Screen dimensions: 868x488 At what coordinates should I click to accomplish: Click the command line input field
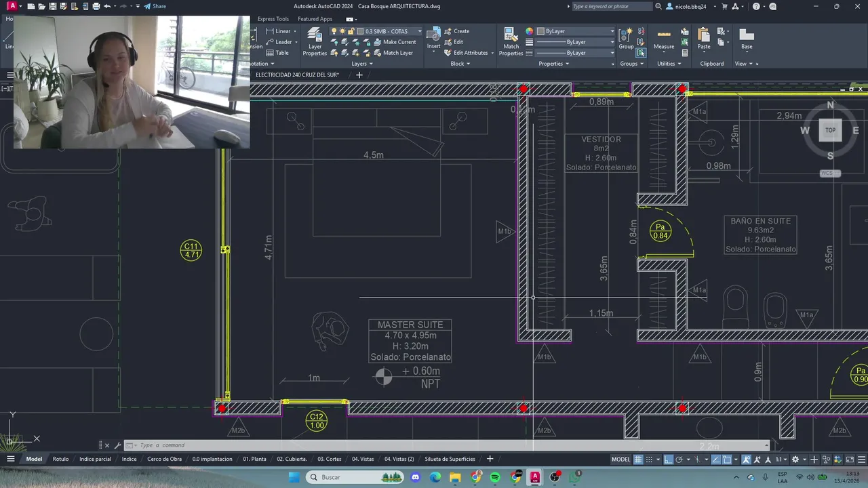(x=448, y=445)
